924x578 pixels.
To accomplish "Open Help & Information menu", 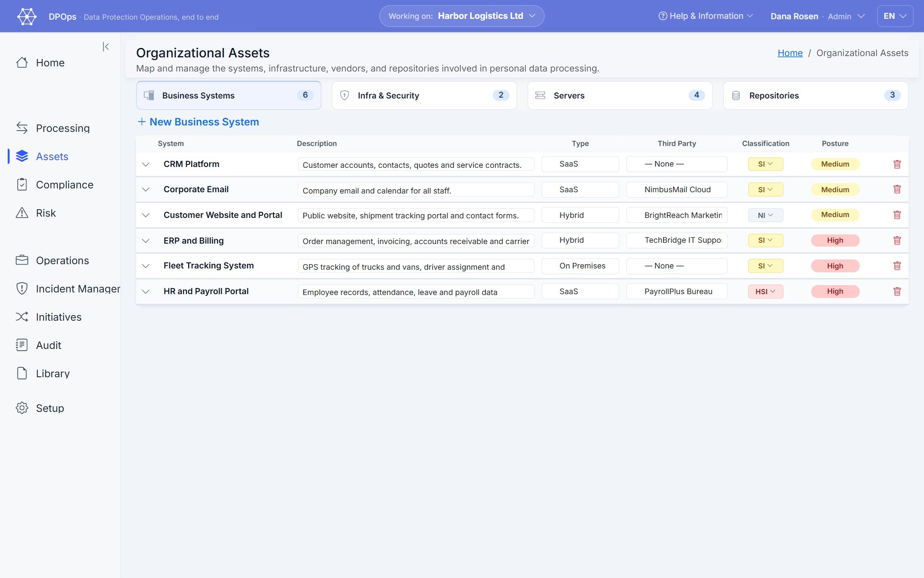I will click(x=705, y=16).
